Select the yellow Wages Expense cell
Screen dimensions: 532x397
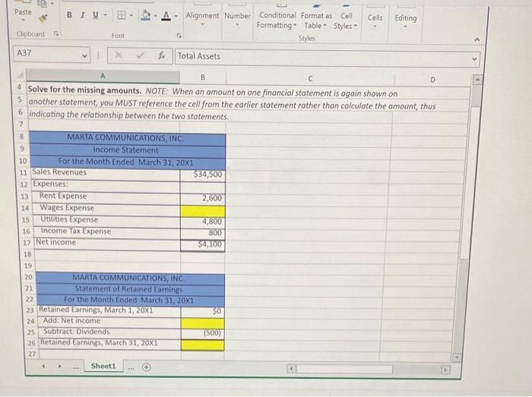pos(203,211)
